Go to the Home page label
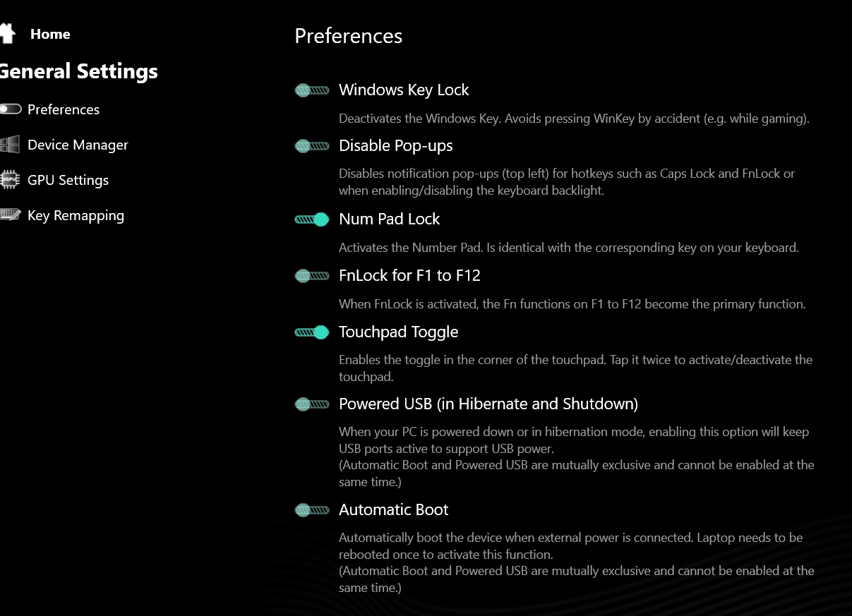The width and height of the screenshot is (852, 616). coord(50,34)
